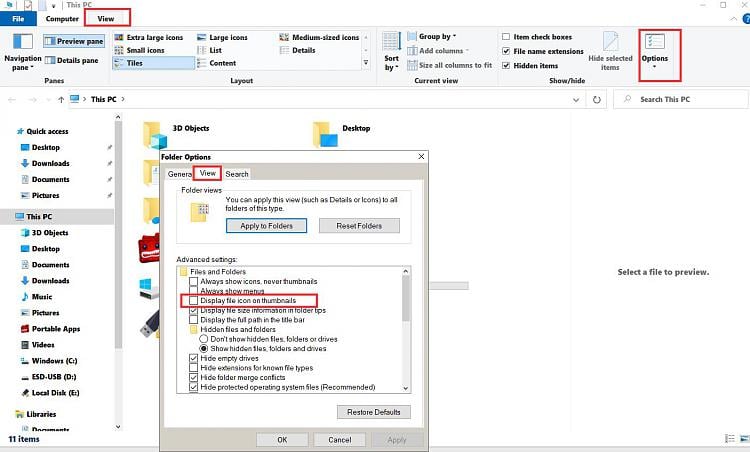This screenshot has height=452, width=750.
Task: Open the address bar history dropdown
Action: click(576, 99)
